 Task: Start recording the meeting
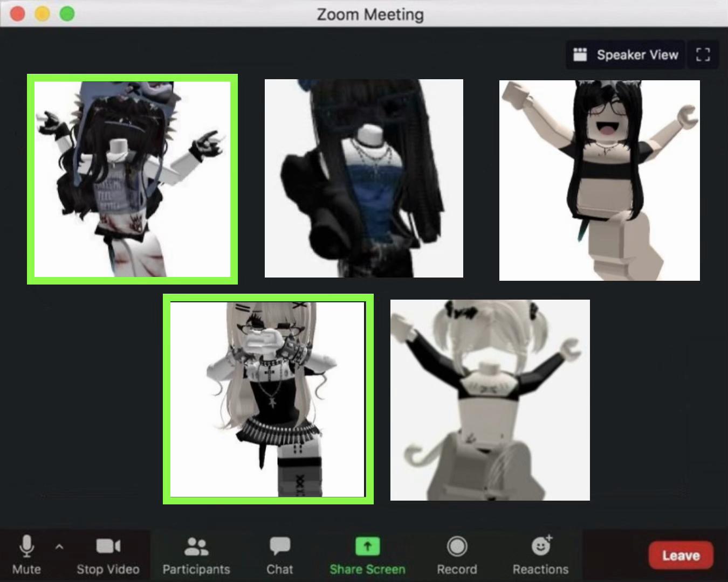point(457,555)
